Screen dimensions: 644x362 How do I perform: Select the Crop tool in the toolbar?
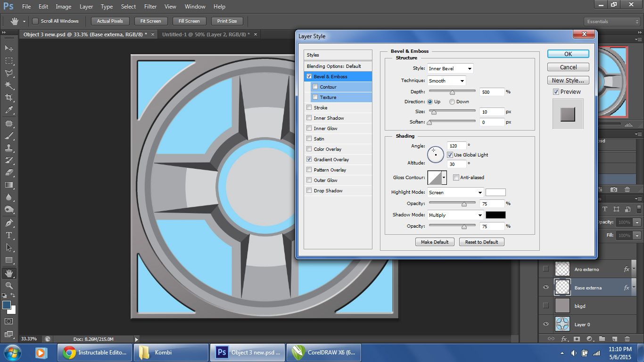point(8,98)
